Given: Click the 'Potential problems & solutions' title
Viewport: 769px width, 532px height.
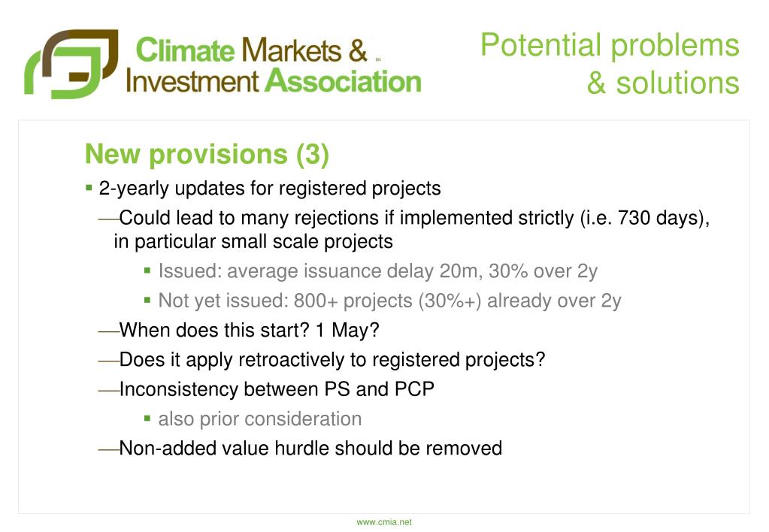Looking at the screenshot, I should pyautogui.click(x=610, y=63).
